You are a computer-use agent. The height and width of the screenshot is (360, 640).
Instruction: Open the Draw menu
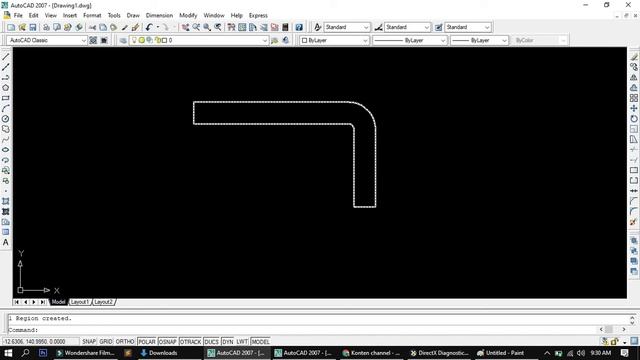point(133,16)
